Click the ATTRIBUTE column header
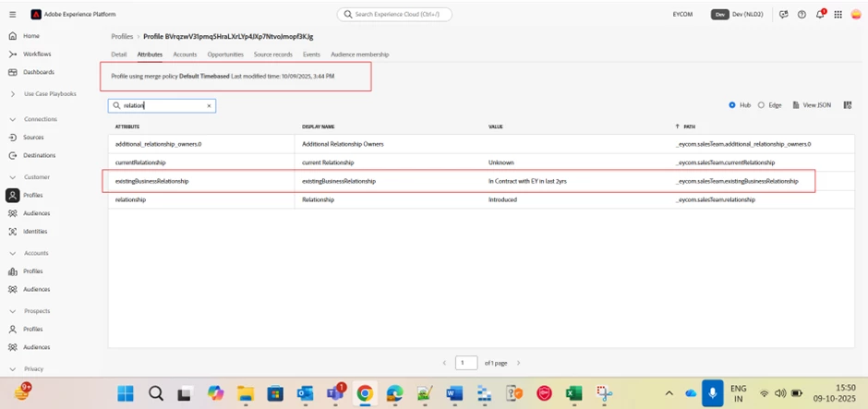The height and width of the screenshot is (409, 868). click(x=127, y=126)
